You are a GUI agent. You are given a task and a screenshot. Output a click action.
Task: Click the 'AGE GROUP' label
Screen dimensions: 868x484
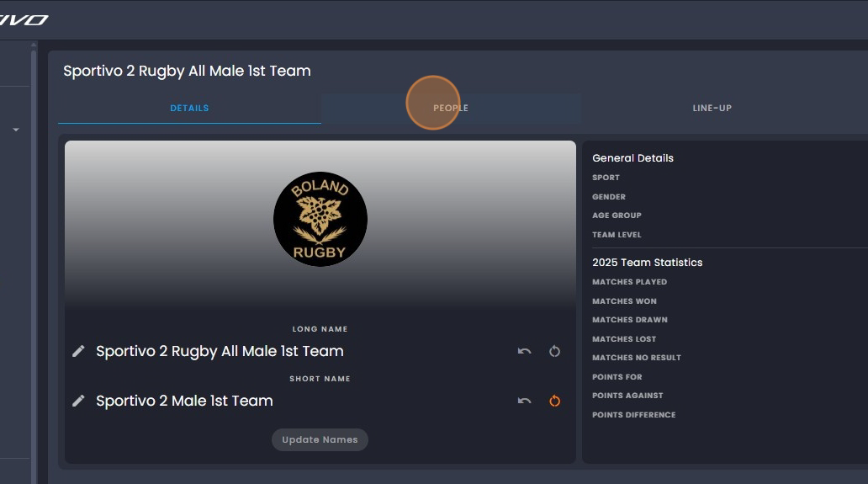(x=617, y=215)
